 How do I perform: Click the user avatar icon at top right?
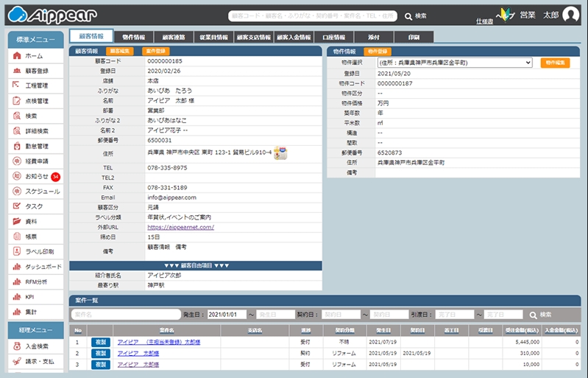click(x=570, y=15)
